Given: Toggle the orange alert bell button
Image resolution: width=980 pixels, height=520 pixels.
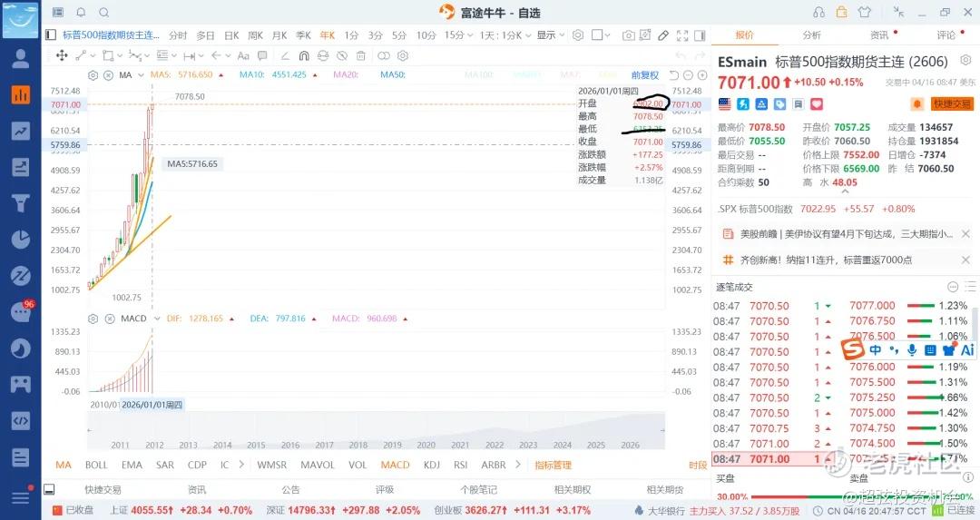Looking at the screenshot, I should 916,103.
